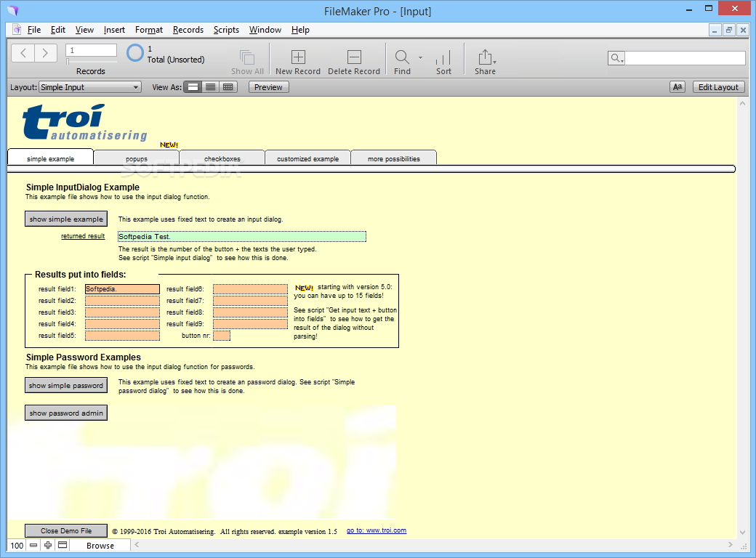Open the View menu
This screenshot has height=558, width=756.
pos(84,30)
